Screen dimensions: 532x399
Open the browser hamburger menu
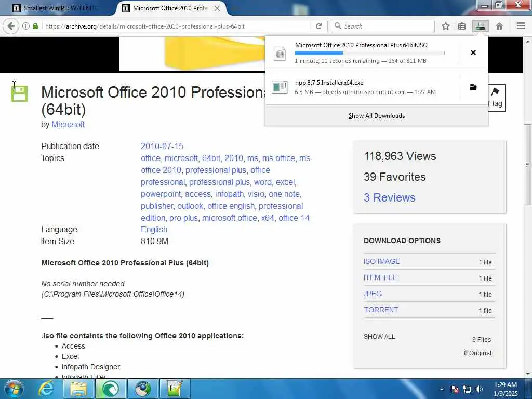pyautogui.click(x=521, y=26)
